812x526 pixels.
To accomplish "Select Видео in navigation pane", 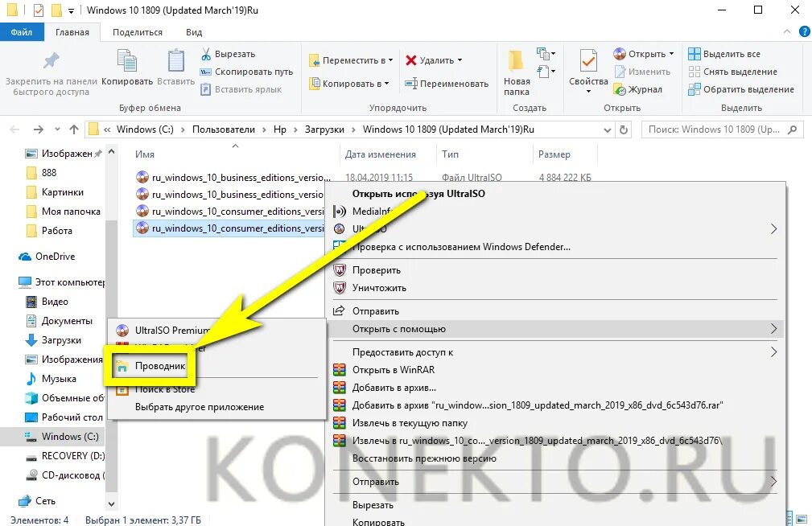I will point(55,302).
